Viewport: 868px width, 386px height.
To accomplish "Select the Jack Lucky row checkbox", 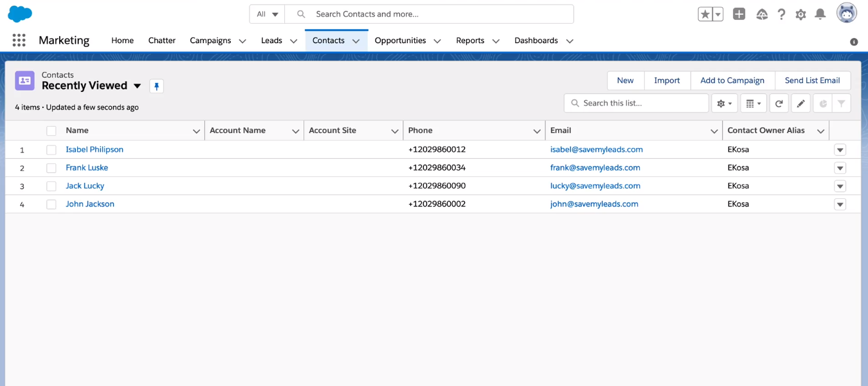I will tap(51, 186).
